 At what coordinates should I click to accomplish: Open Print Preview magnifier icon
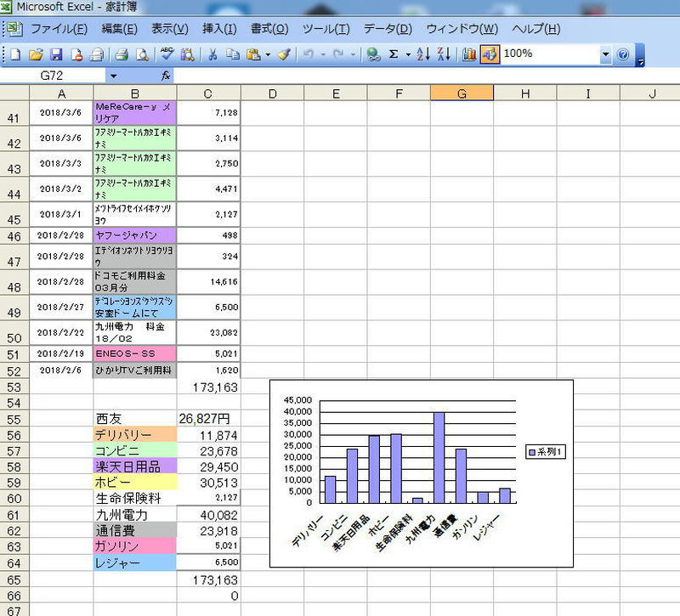[142, 54]
